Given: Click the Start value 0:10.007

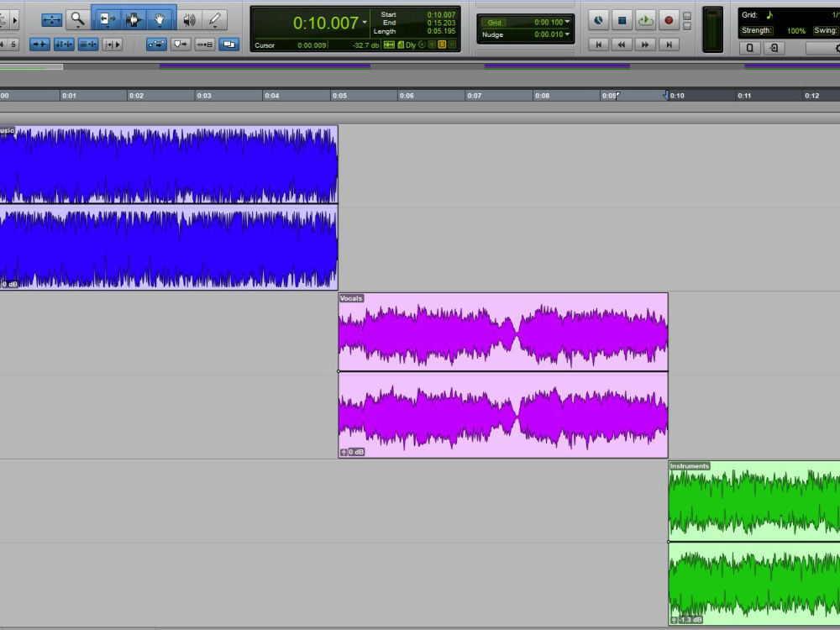Looking at the screenshot, I should pyautogui.click(x=441, y=15).
